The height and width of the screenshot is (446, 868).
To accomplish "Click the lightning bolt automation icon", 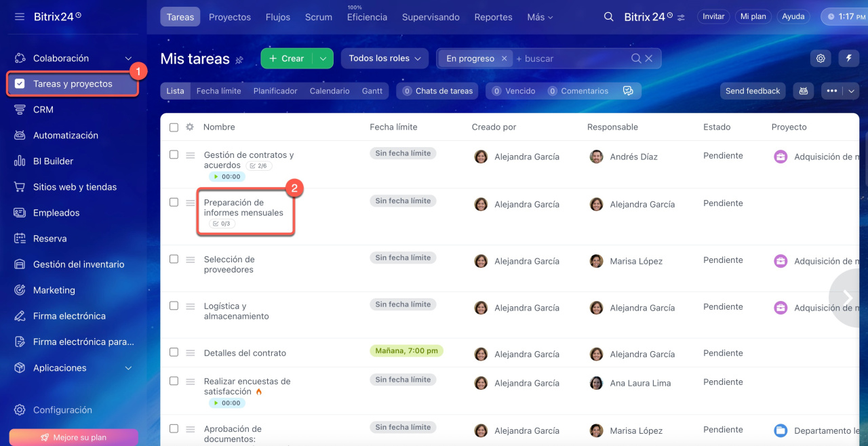I will pos(848,58).
